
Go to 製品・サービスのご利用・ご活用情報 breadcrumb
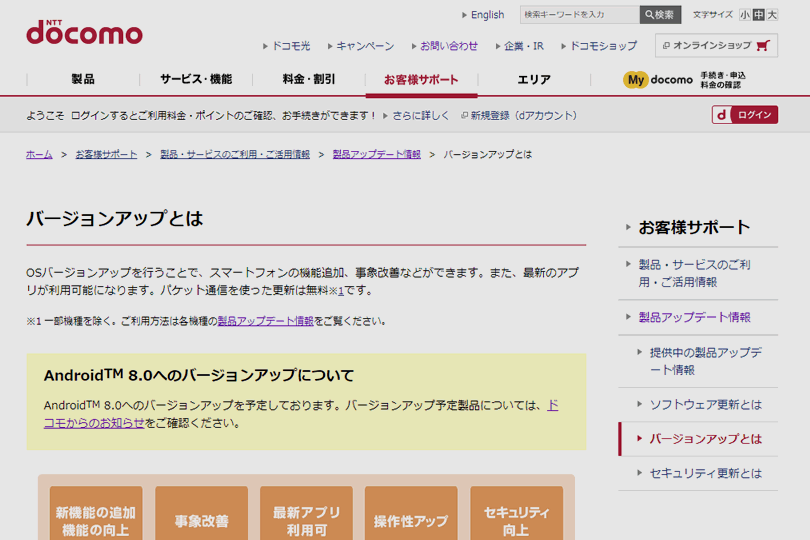click(235, 154)
